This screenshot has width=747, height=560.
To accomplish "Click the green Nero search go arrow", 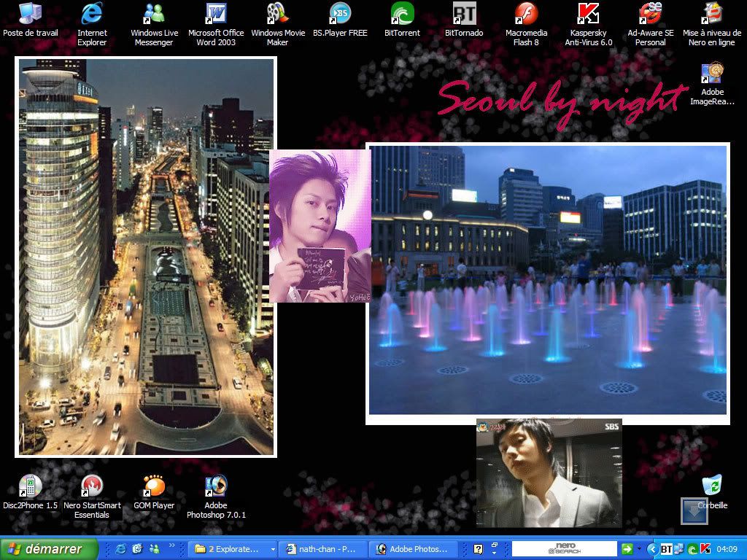I will (627, 549).
